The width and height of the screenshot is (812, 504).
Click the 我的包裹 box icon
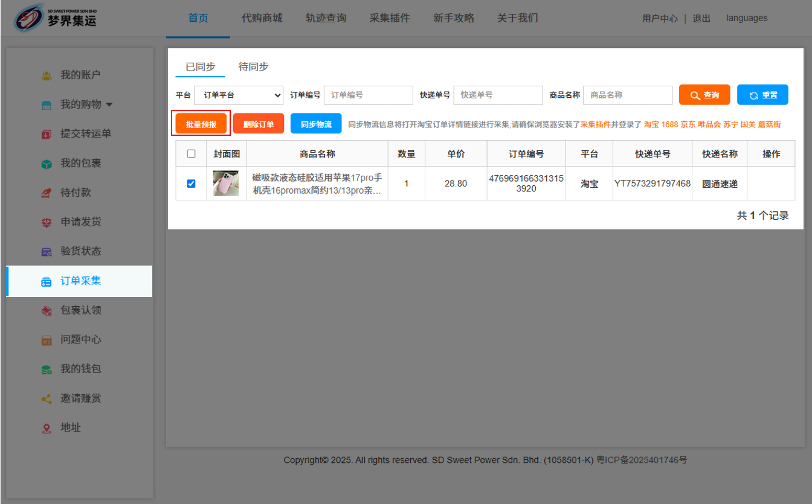[x=47, y=164]
